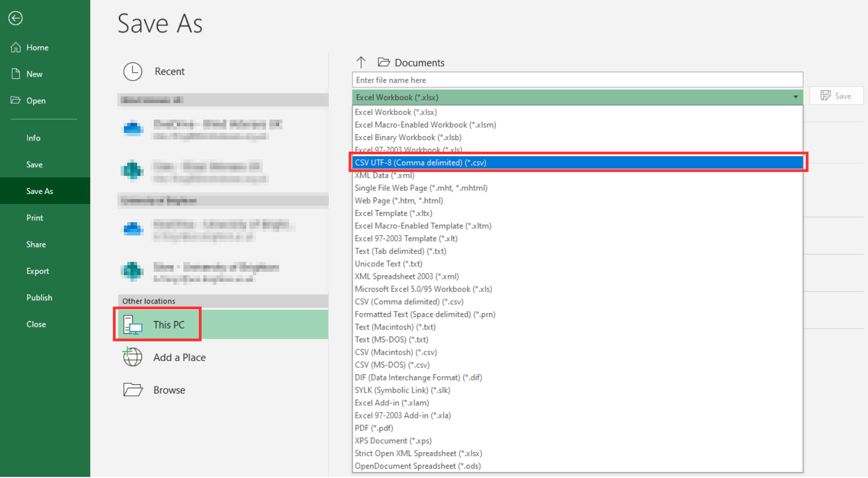This screenshot has height=478, width=868.
Task: Select Single File Web Page format
Action: 577,188
